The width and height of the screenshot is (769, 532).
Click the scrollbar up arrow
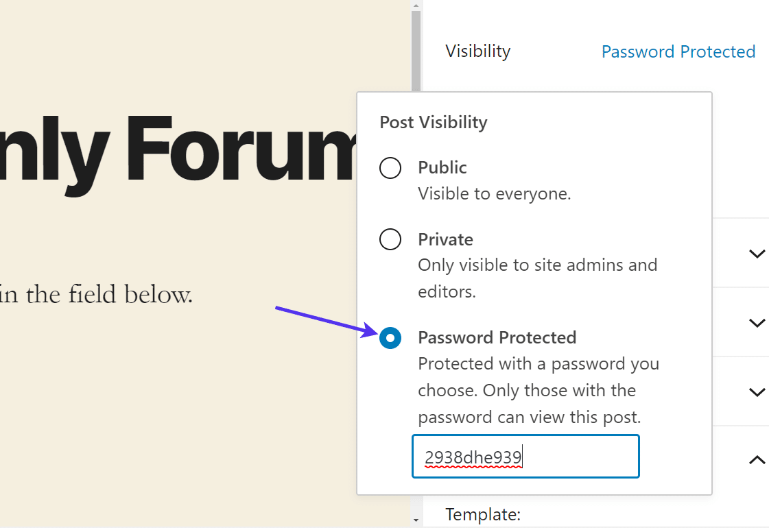pyautogui.click(x=416, y=5)
